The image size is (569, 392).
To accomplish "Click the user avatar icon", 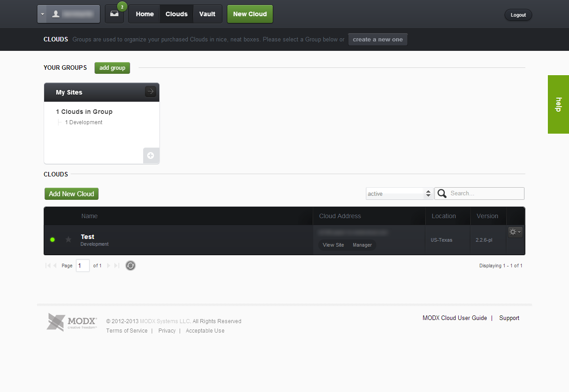I will click(x=56, y=14).
